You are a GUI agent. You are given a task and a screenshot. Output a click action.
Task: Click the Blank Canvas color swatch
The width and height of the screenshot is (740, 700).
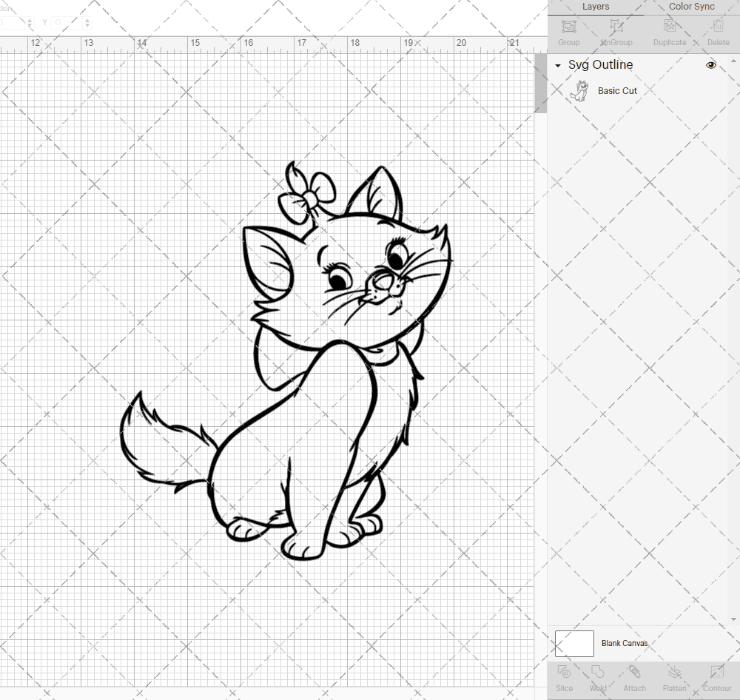(574, 643)
